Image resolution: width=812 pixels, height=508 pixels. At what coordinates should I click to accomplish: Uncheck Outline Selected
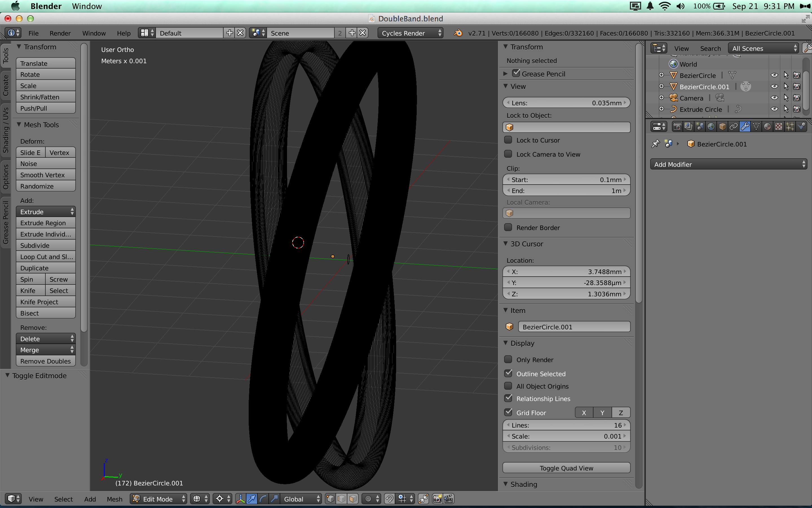[508, 373]
